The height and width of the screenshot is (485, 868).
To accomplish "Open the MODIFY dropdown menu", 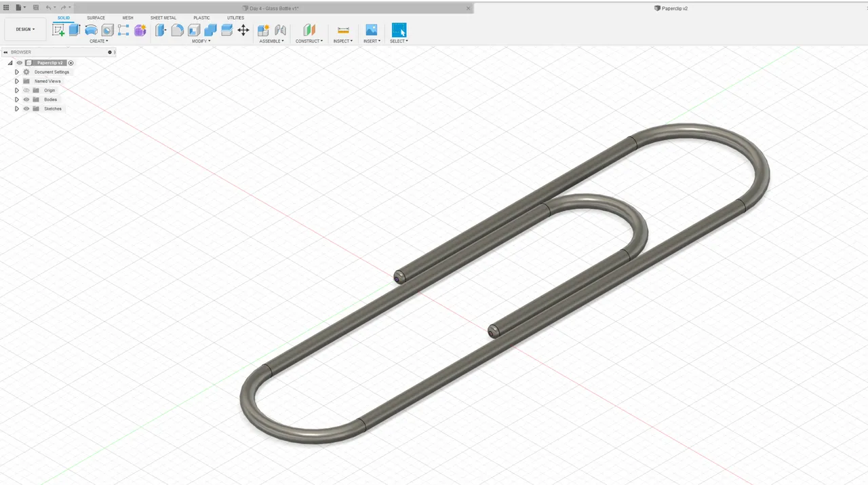I will (x=201, y=41).
